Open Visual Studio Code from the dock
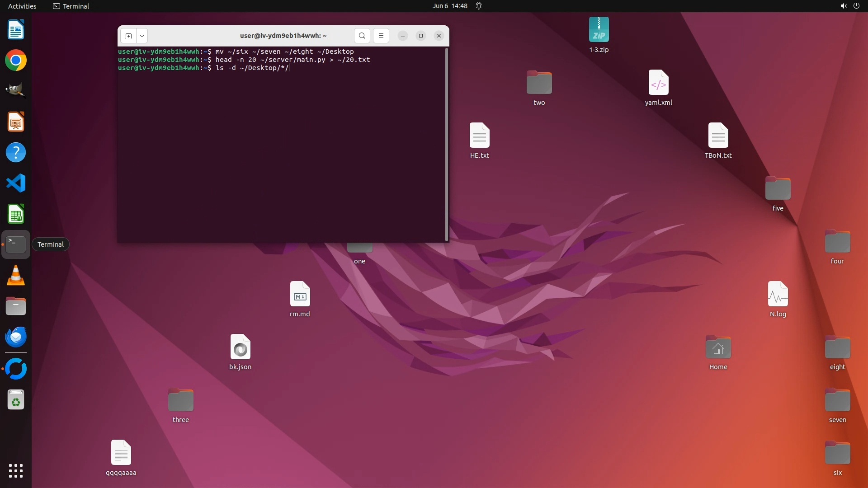868x488 pixels. 16,183
